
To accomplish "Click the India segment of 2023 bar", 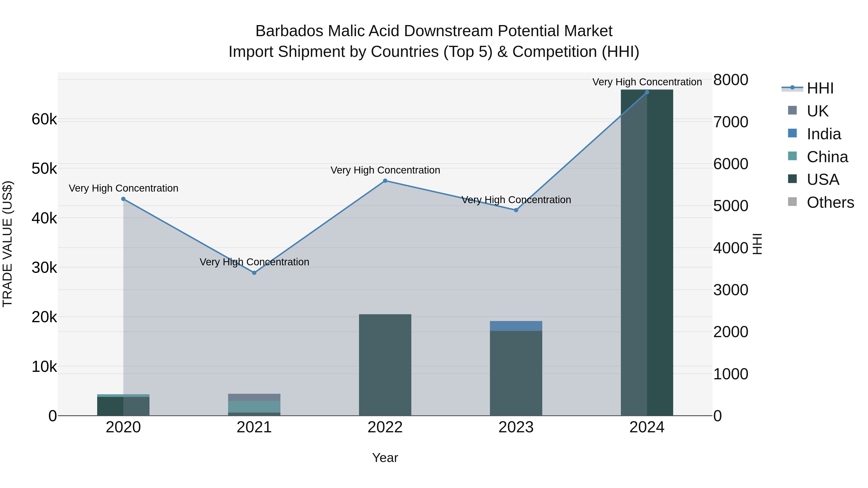I will (516, 326).
